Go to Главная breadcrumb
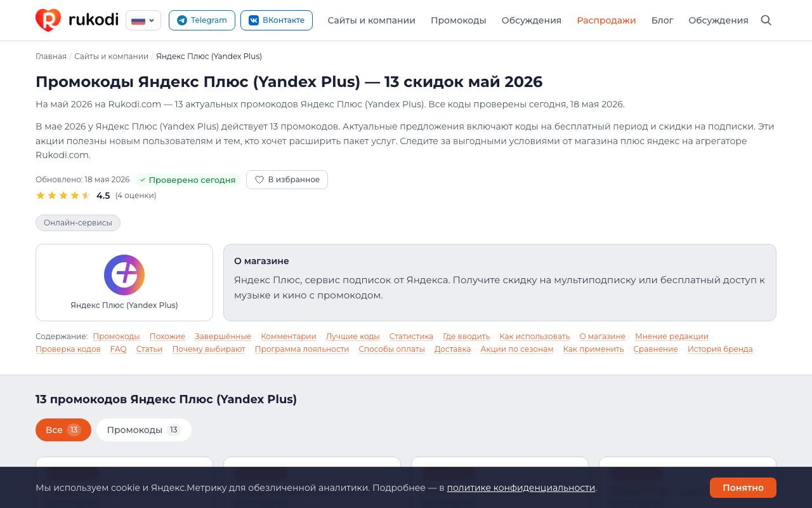Viewport: 812px width, 508px height. (51, 57)
